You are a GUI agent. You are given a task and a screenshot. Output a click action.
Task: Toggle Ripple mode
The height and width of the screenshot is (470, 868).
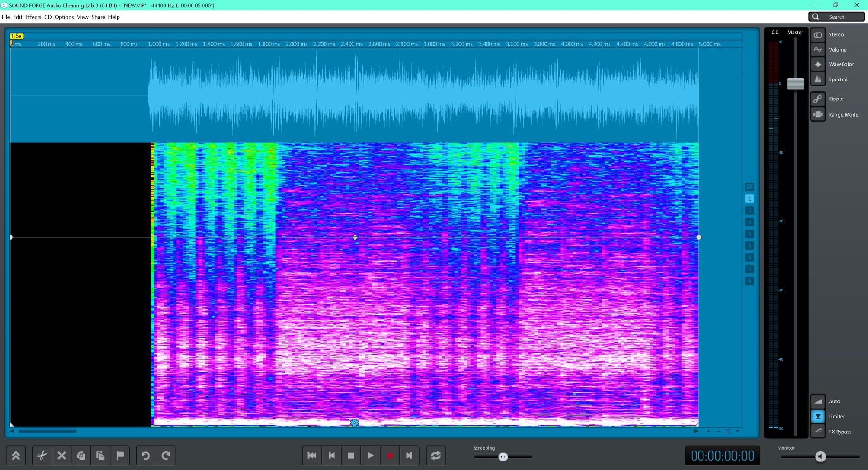click(x=818, y=99)
